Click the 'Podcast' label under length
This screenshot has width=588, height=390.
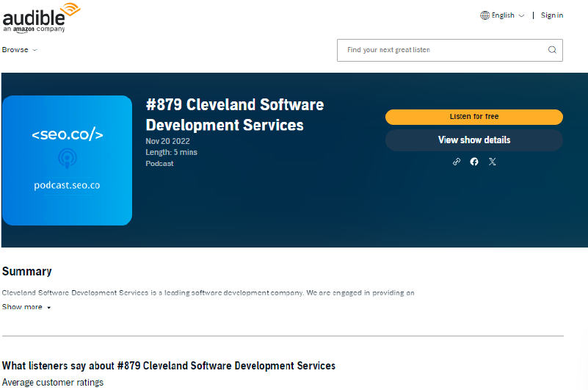tap(159, 164)
